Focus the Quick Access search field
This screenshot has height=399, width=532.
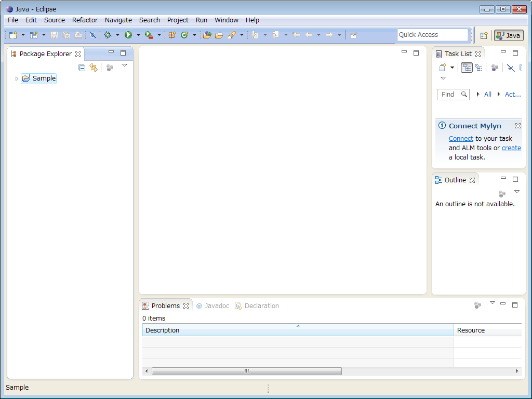coord(433,35)
